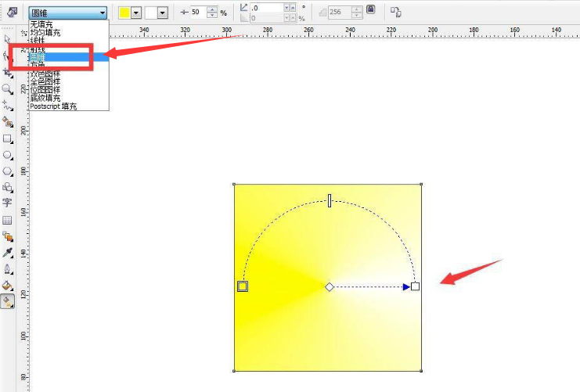Select the Pick tool arrow
The width and height of the screenshot is (580, 392).
click(7, 39)
